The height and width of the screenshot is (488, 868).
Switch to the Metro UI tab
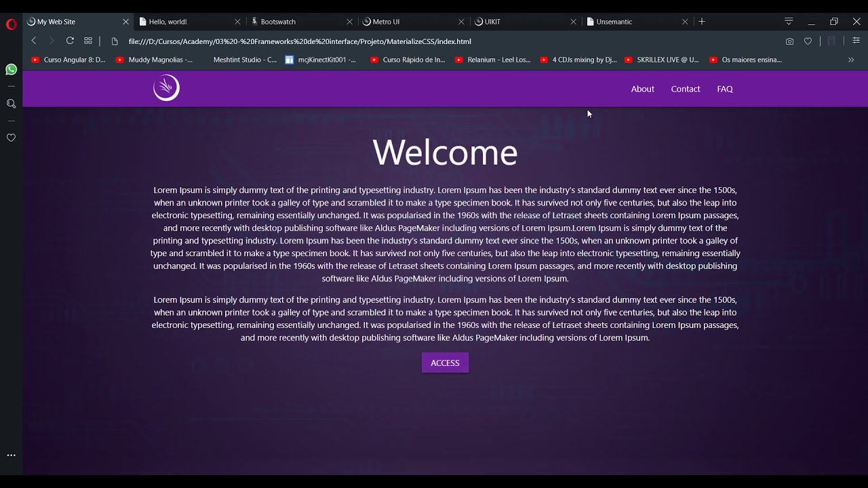click(x=414, y=22)
